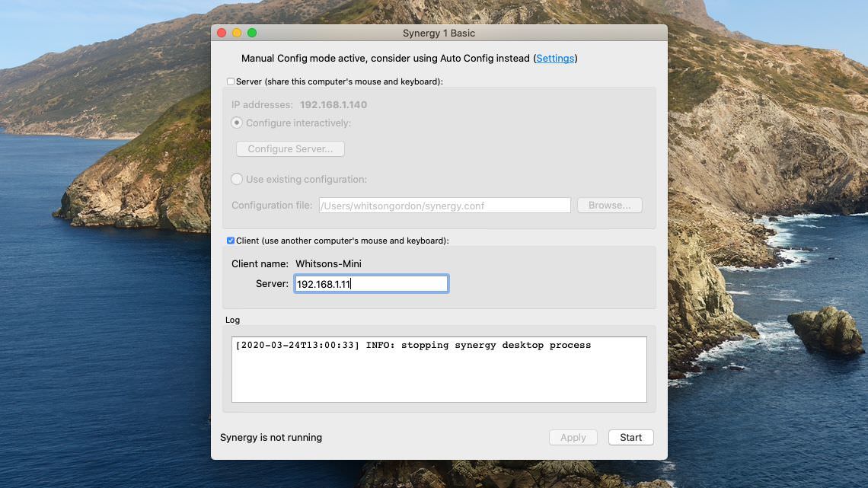
Task: Enable the Server checkbox
Action: tap(230, 81)
